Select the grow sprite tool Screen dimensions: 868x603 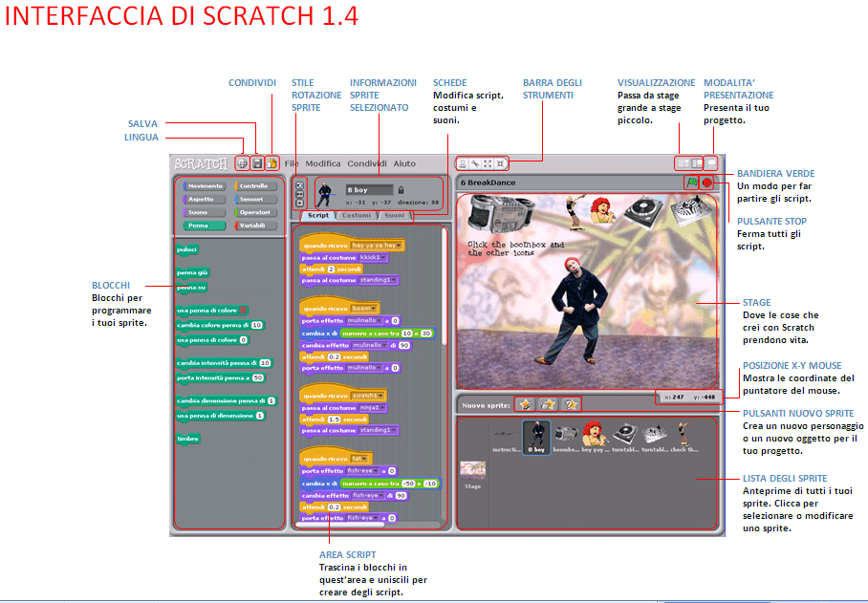click(x=488, y=163)
